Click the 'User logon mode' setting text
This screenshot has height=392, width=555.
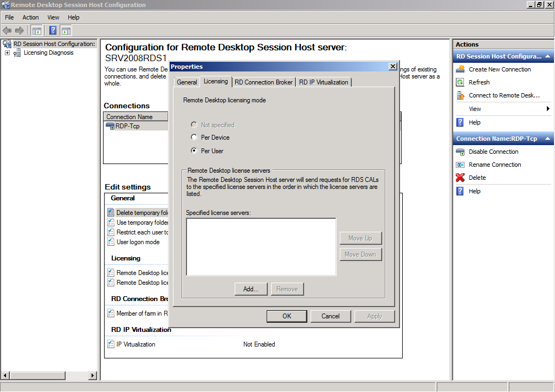pos(138,242)
